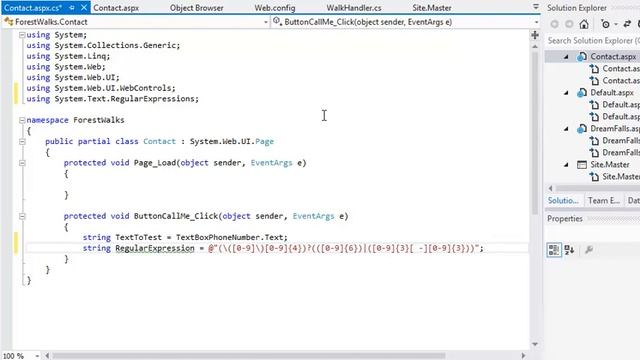Click the editor split-window handle icon
Image resolution: width=640 pixels, height=360 pixels.
(x=535, y=35)
